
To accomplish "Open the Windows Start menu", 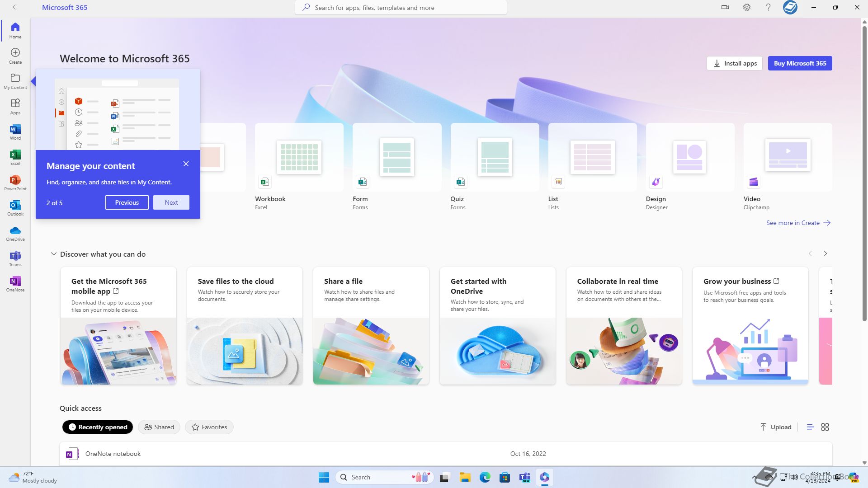I will click(324, 477).
